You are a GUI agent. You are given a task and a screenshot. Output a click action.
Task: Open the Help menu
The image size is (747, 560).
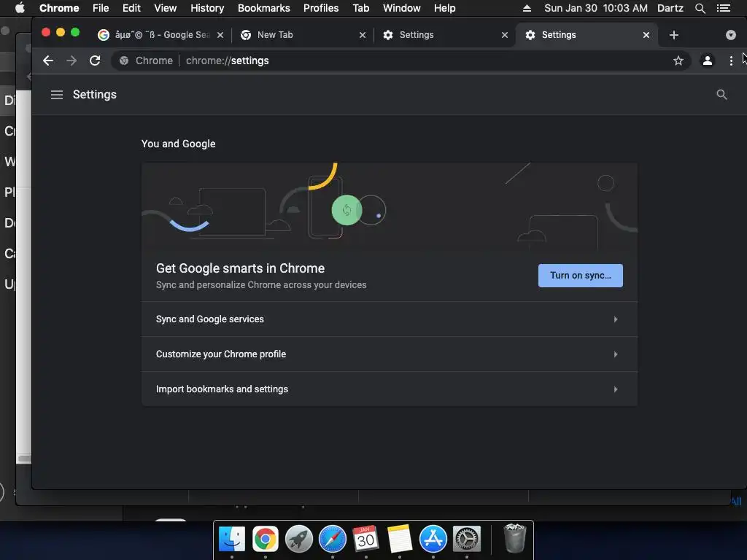coord(444,8)
